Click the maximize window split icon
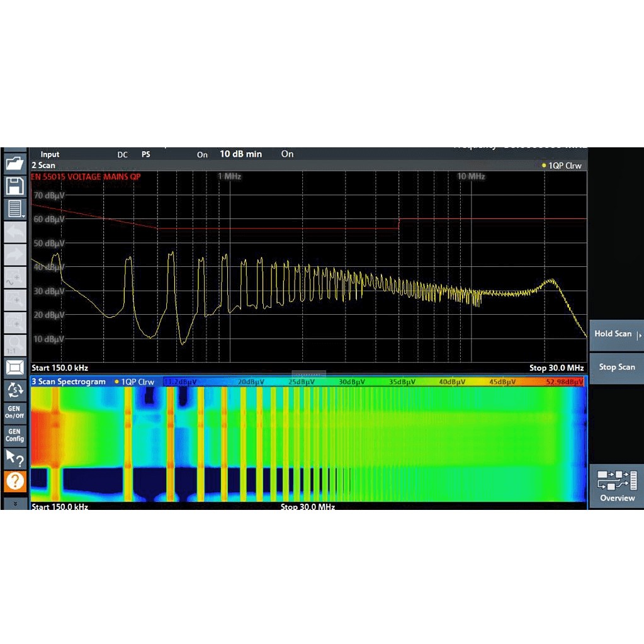Image resolution: width=644 pixels, height=644 pixels. pyautogui.click(x=15, y=367)
